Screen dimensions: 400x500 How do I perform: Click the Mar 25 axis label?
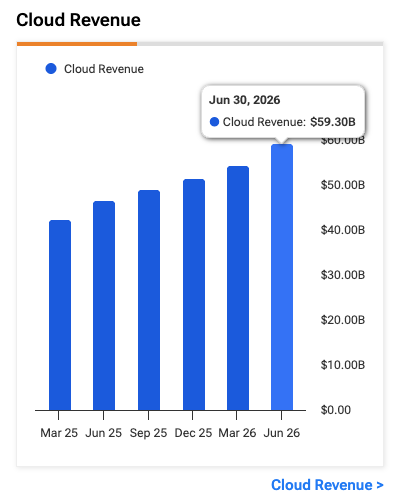(59, 433)
